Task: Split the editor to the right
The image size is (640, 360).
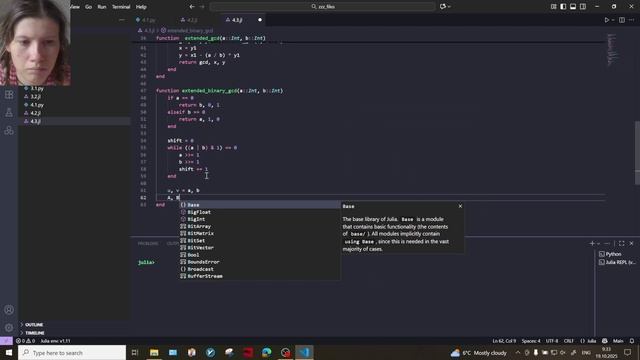Action: pyautogui.click(x=622, y=20)
